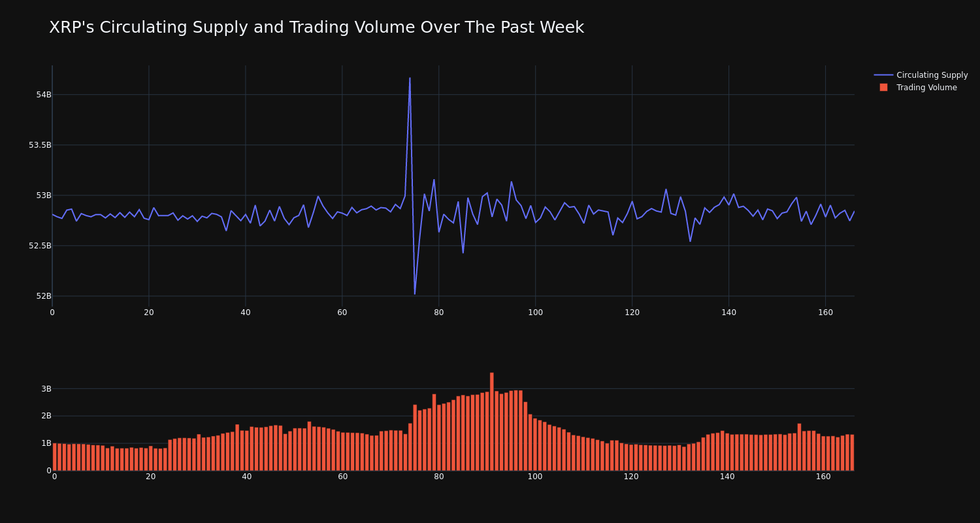The image size is (980, 523).
Task: Click the supply line's lowest dip at 52B
Action: pos(415,294)
